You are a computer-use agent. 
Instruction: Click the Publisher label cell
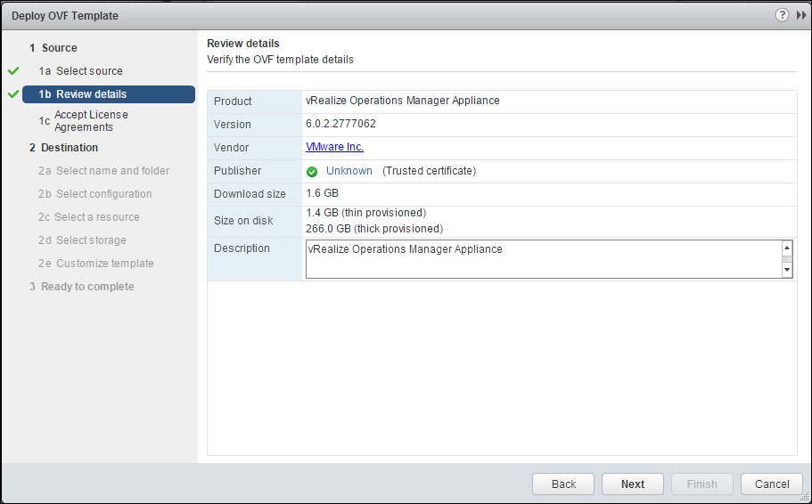pos(255,171)
